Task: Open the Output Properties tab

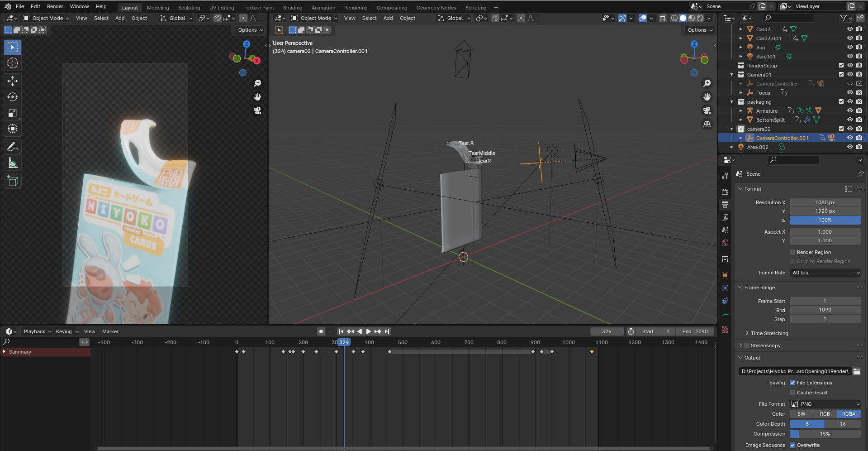Action: coord(725,204)
